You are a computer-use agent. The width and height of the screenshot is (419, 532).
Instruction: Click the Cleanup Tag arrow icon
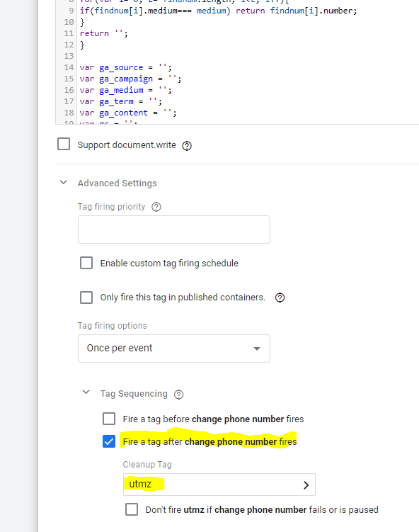pos(306,485)
